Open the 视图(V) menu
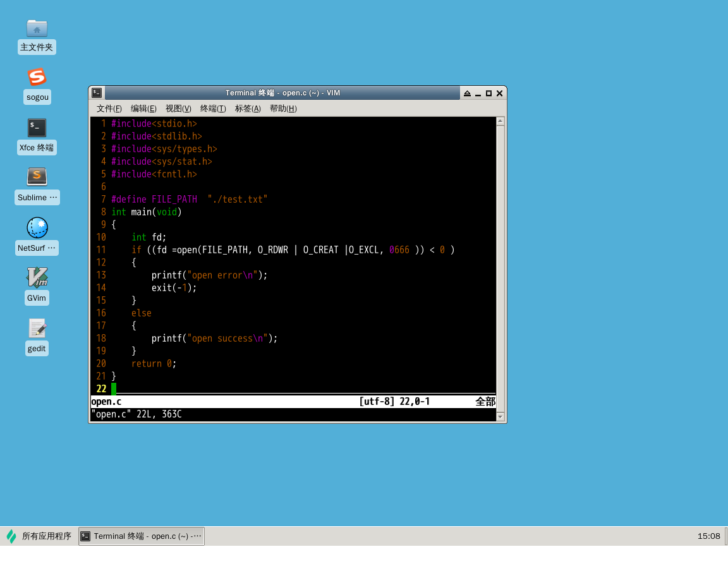Viewport: 728px width, 566px height. (178, 109)
